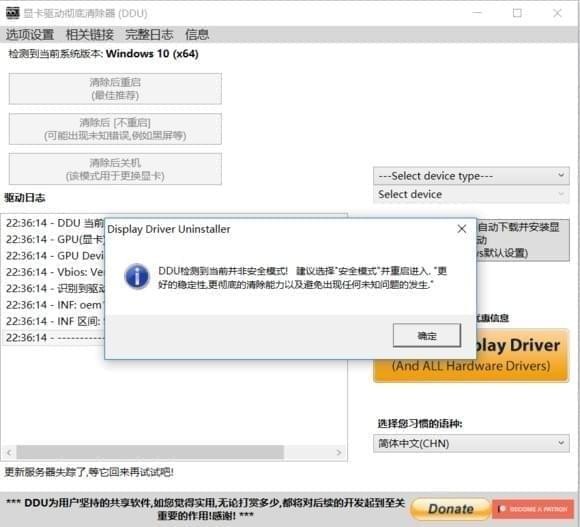Image resolution: width=580 pixels, height=527 pixels.
Task: Close the Display Driver Uninstaller dialog
Action: pos(462,229)
